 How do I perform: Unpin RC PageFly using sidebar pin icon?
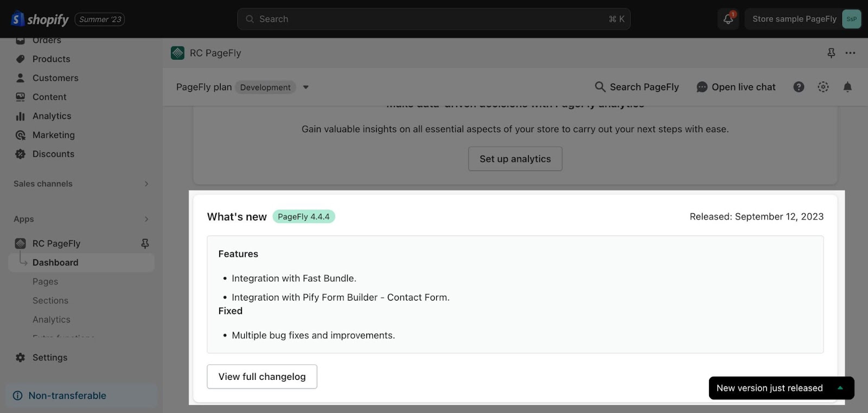145,243
